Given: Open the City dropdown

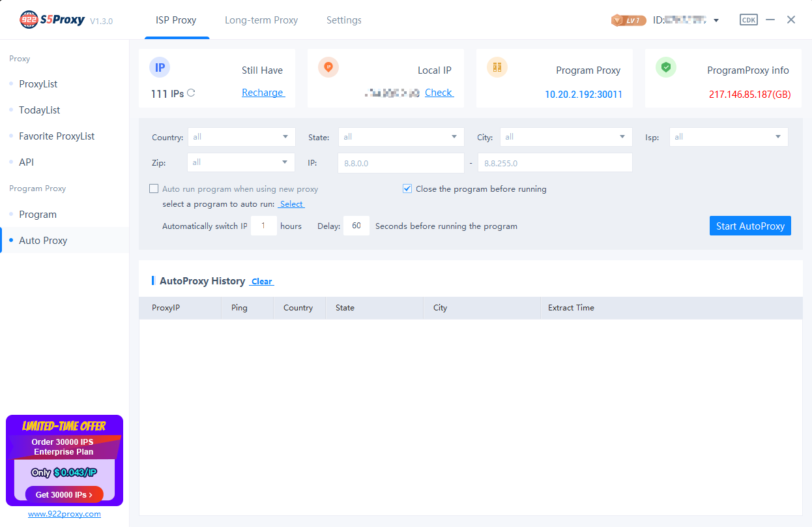Looking at the screenshot, I should pos(566,137).
